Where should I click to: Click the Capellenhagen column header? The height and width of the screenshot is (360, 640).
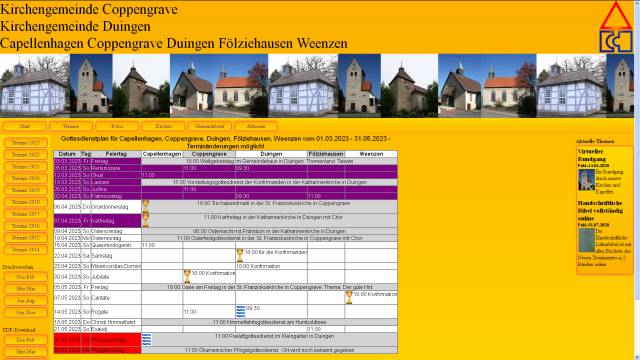pyautogui.click(x=162, y=154)
